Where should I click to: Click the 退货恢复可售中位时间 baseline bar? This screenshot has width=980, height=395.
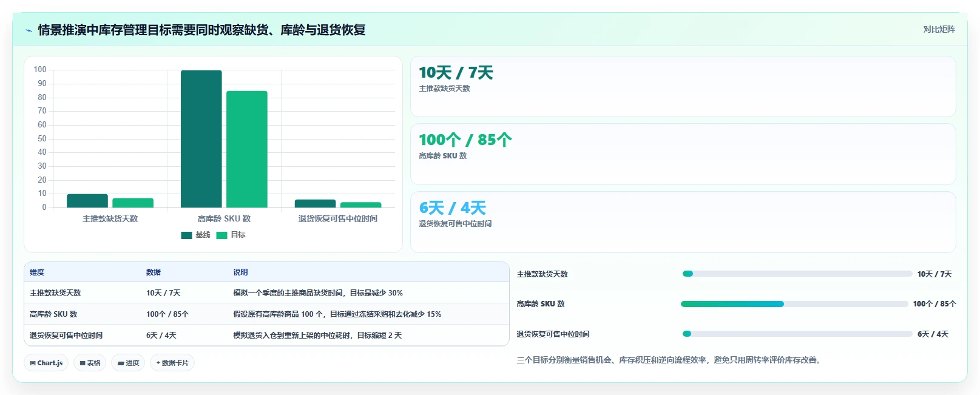[x=315, y=203]
